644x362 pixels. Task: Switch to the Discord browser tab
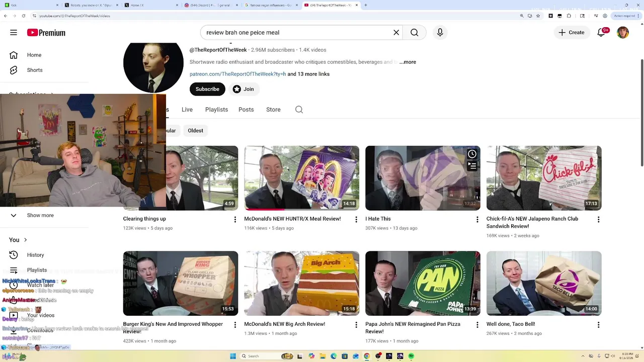click(x=211, y=5)
